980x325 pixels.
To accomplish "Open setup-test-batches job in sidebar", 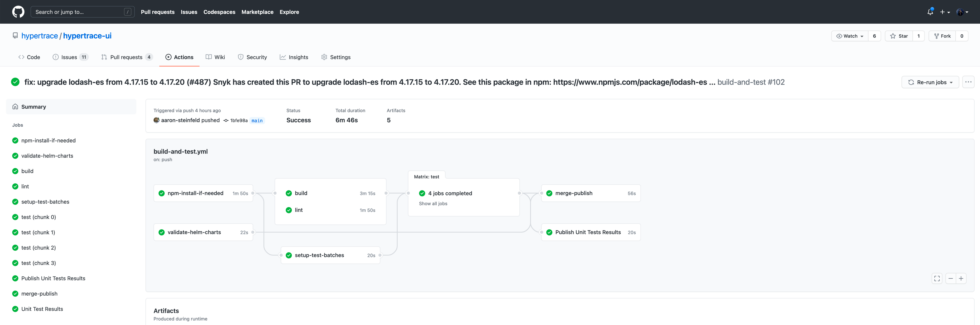I will 45,202.
